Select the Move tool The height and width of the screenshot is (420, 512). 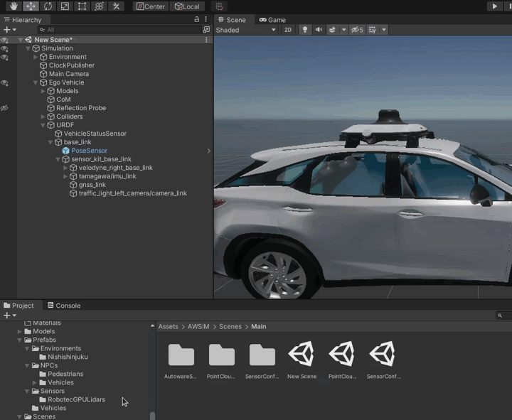click(x=31, y=6)
